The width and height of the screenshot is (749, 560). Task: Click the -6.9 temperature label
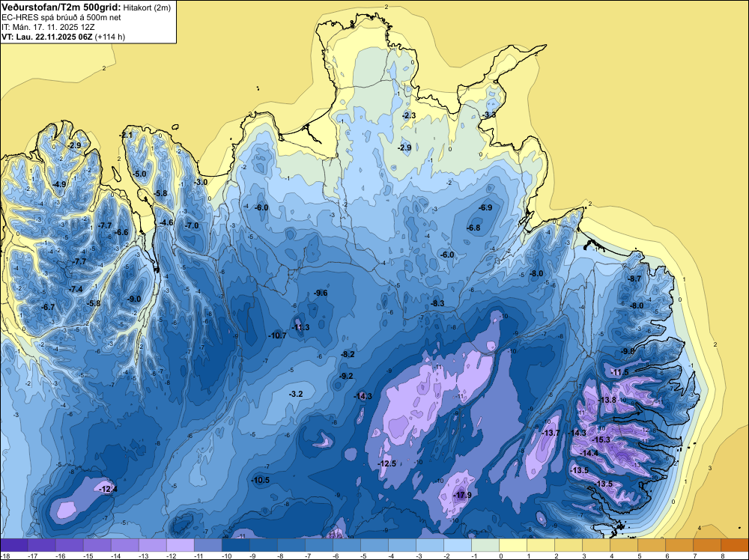pos(485,207)
